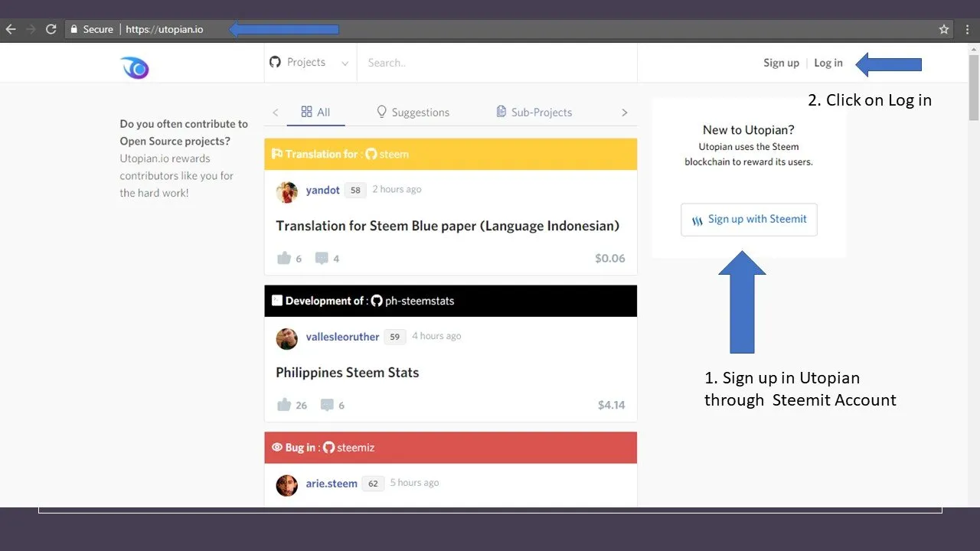Click the GitHub icon beside Projects
Image resolution: width=980 pixels, height=551 pixels.
click(x=276, y=62)
